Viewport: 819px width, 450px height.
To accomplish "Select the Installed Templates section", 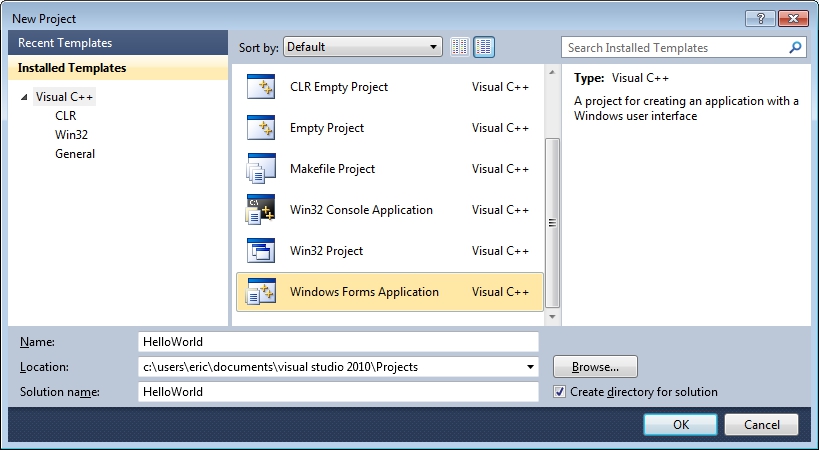I will [x=72, y=68].
